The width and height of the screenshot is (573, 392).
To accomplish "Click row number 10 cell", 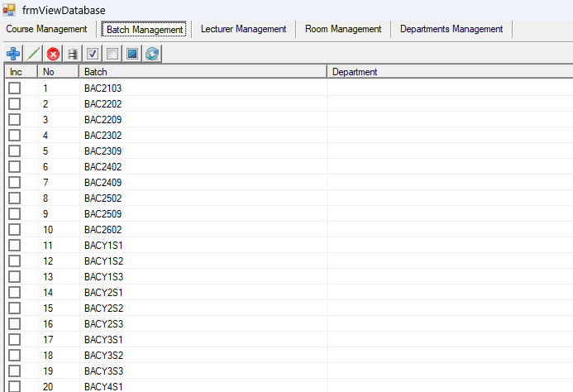I will pyautogui.click(x=59, y=230).
